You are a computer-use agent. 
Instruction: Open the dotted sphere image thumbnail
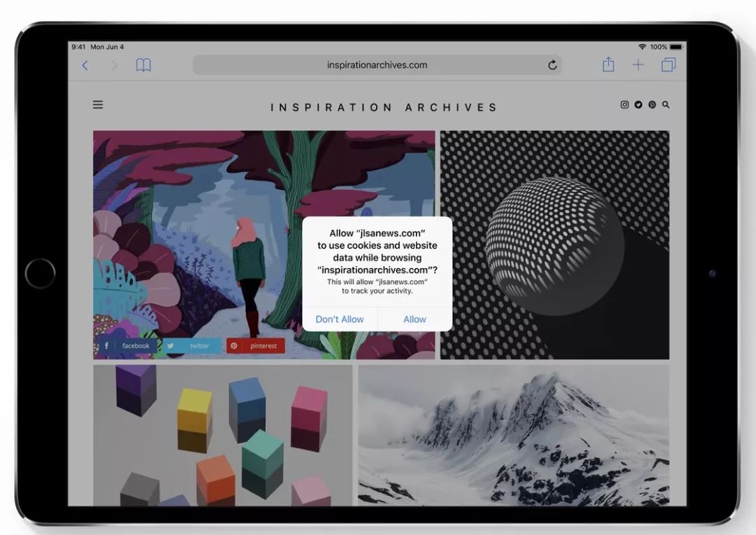coord(554,244)
